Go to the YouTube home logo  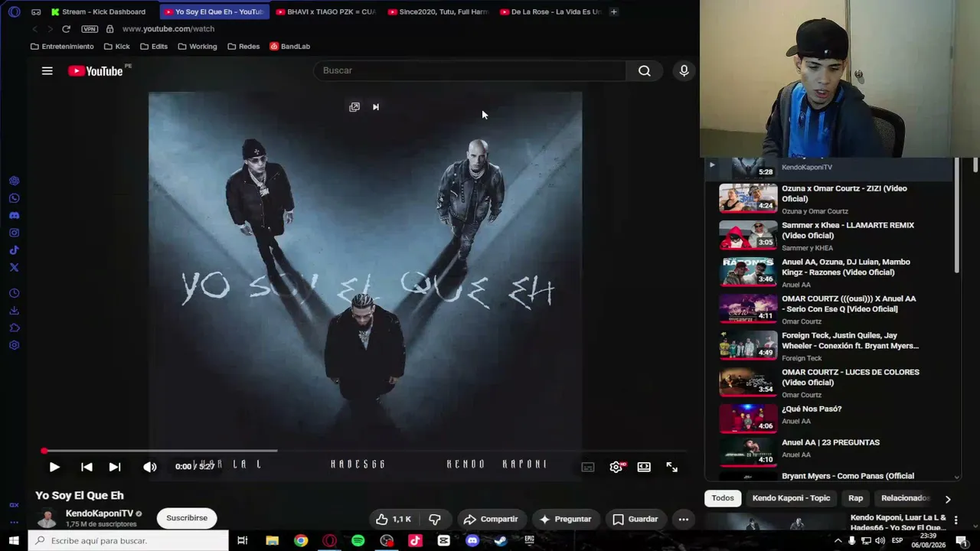pyautogui.click(x=95, y=71)
